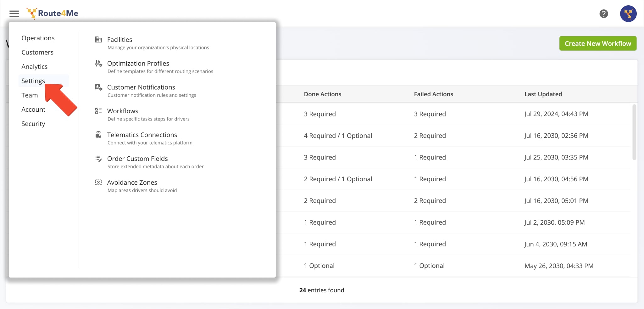
Task: Click the 'Jul 16, 2030, 02:56 PM' date
Action: [x=556, y=136]
